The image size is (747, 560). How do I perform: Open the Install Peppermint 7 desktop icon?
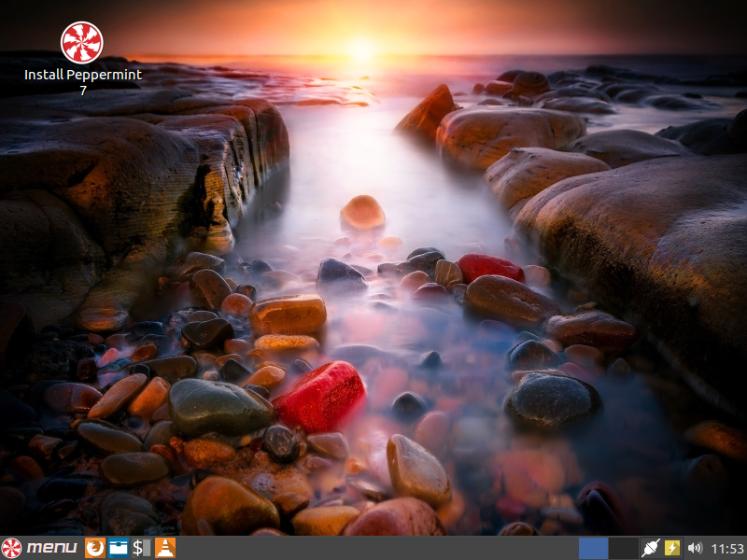(82, 43)
